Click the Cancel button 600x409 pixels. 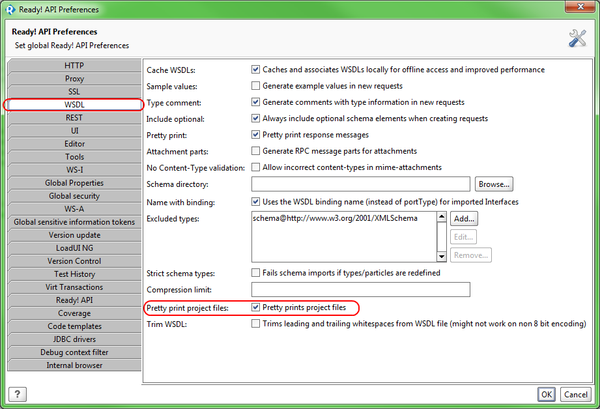(x=577, y=394)
